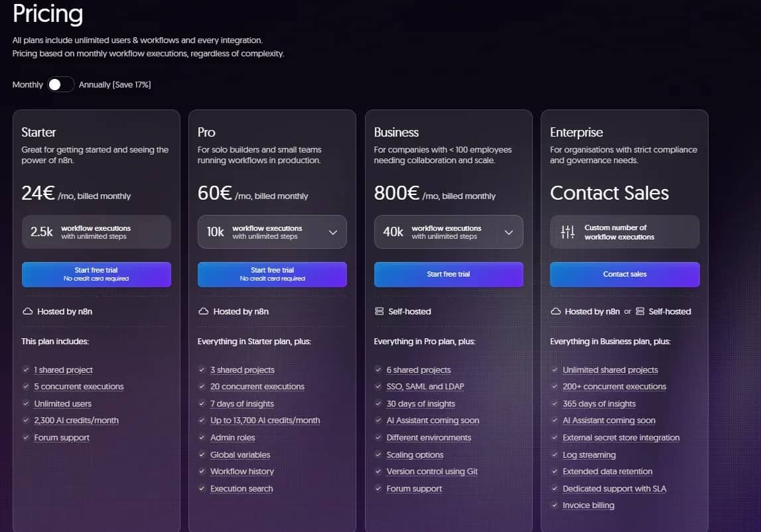
Task: Click the Enterprise cloud Hosted by n8n icon
Action: pos(556,311)
